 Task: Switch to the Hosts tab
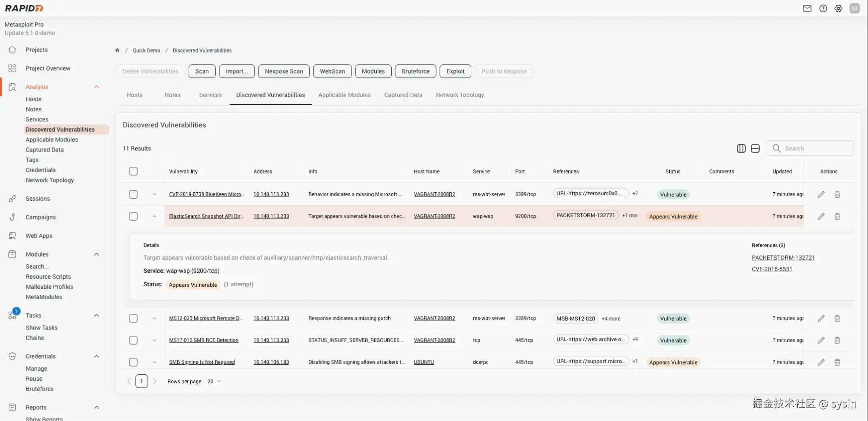click(134, 95)
